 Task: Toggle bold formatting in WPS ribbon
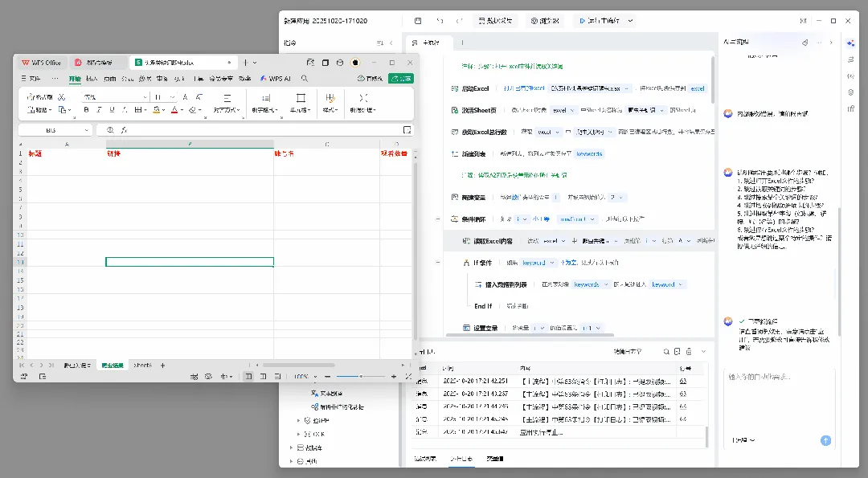point(86,110)
